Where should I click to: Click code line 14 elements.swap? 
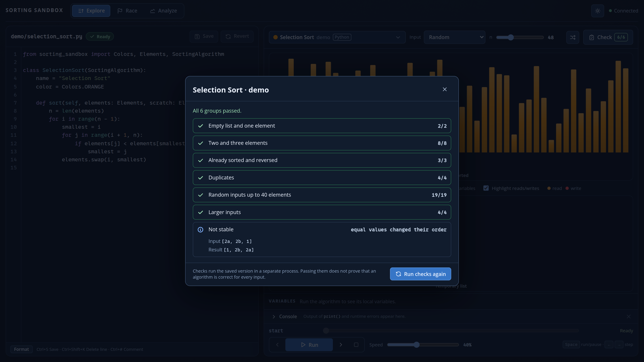104,160
